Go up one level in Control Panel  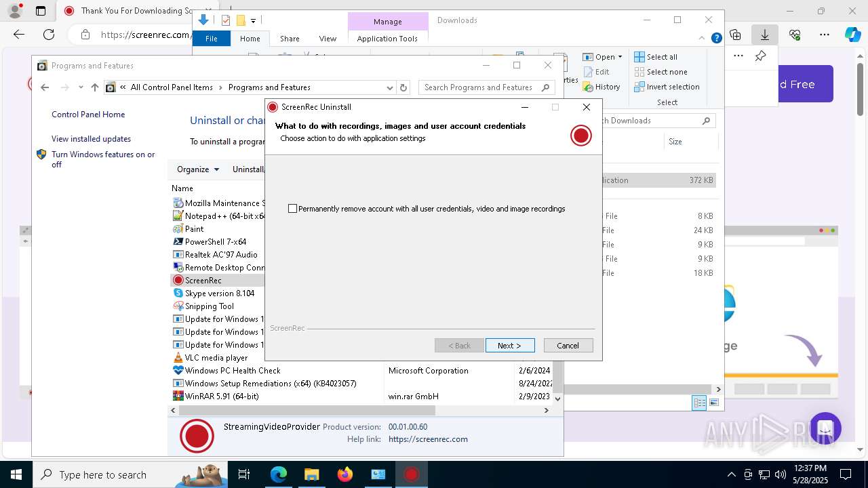[x=95, y=87]
